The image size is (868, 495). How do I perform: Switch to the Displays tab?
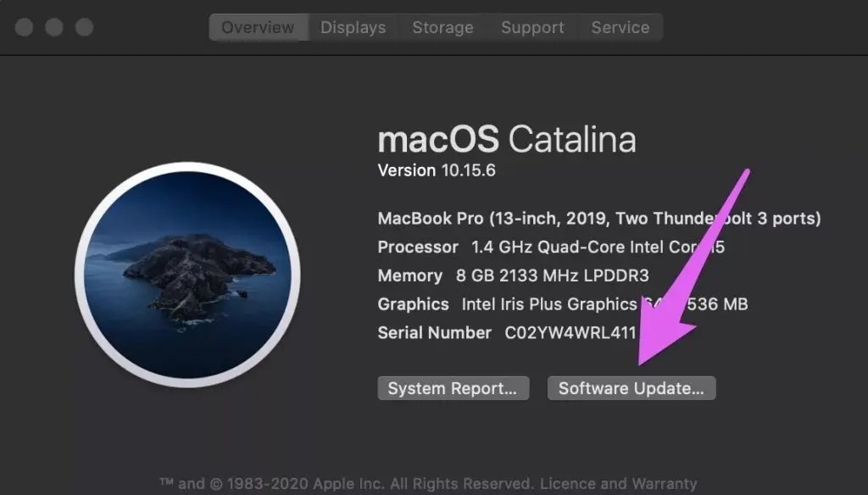pos(353,27)
